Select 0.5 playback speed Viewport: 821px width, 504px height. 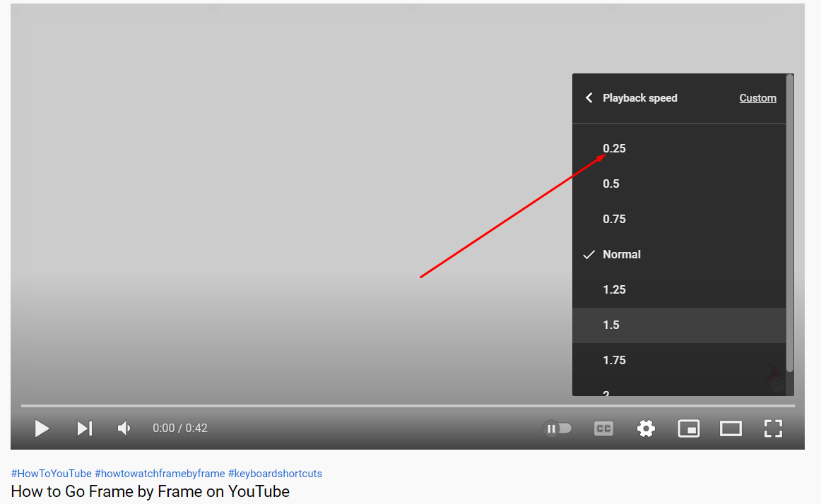[679, 184]
